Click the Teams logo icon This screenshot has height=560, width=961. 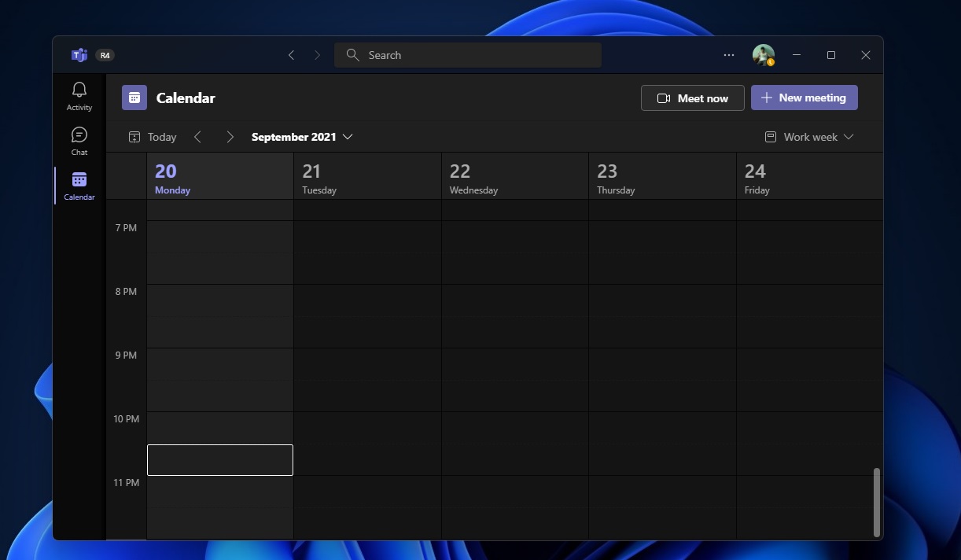click(x=79, y=55)
